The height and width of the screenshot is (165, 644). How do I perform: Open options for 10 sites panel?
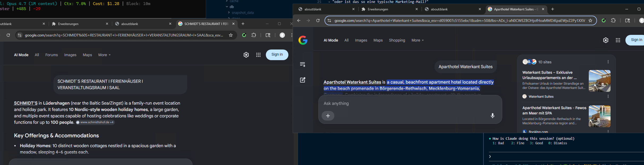click(x=608, y=62)
